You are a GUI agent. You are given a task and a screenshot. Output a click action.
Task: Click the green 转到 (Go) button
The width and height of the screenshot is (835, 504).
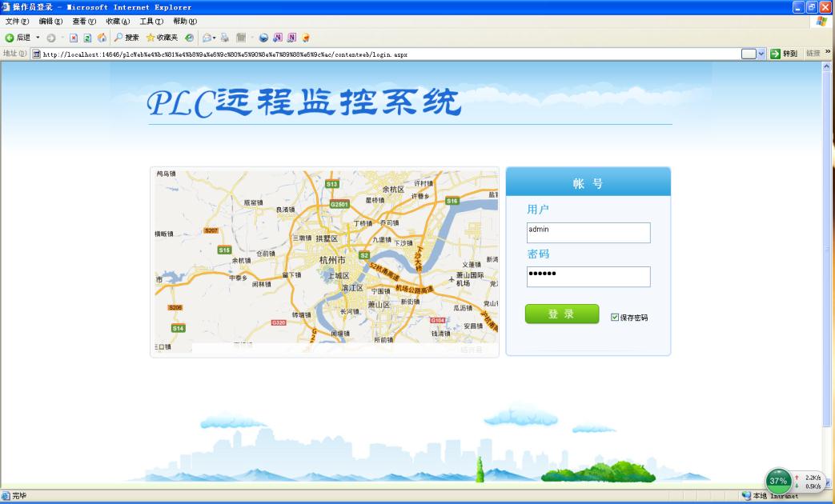coord(784,54)
